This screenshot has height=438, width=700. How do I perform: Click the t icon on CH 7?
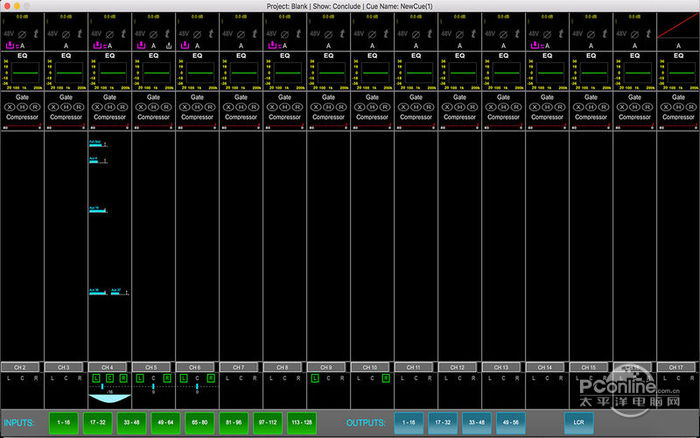[255, 33]
